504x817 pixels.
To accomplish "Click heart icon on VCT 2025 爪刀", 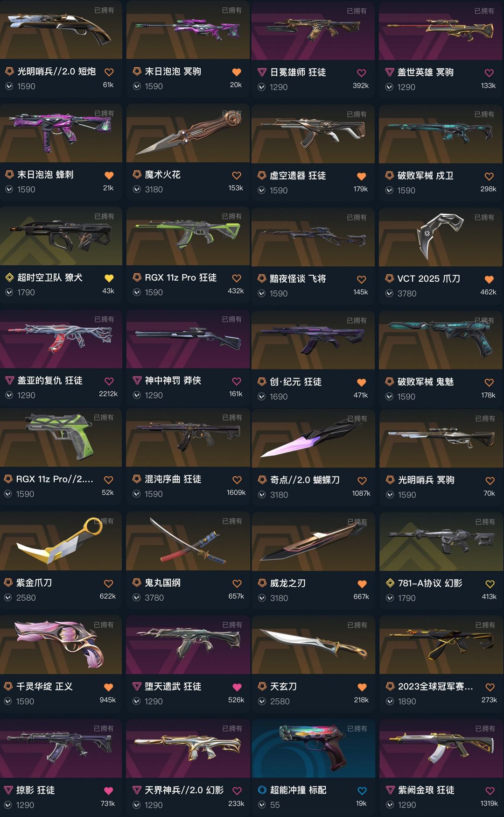I will coord(489,279).
